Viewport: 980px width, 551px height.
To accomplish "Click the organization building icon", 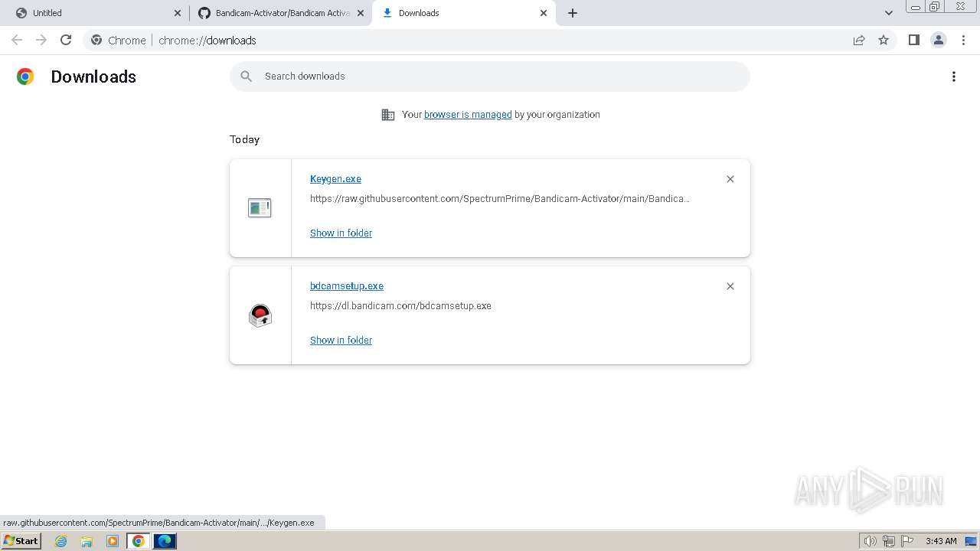I will (x=388, y=115).
